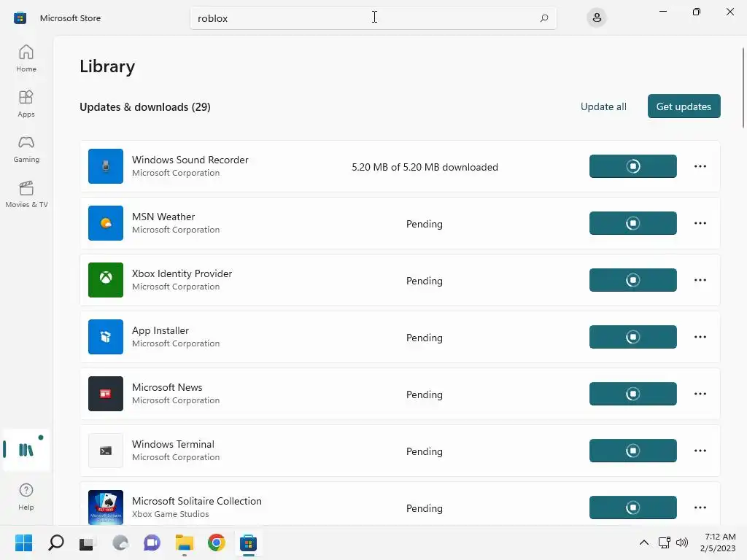Go to Apps section in sidebar
The image size is (747, 560).
(x=26, y=104)
